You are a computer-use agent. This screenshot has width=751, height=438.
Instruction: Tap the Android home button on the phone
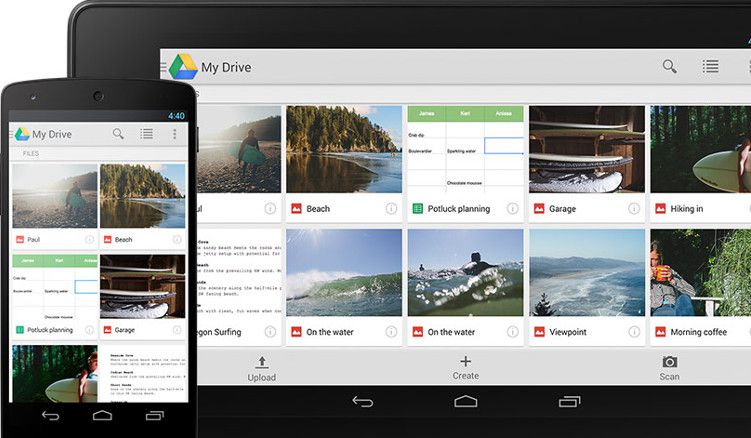102,415
